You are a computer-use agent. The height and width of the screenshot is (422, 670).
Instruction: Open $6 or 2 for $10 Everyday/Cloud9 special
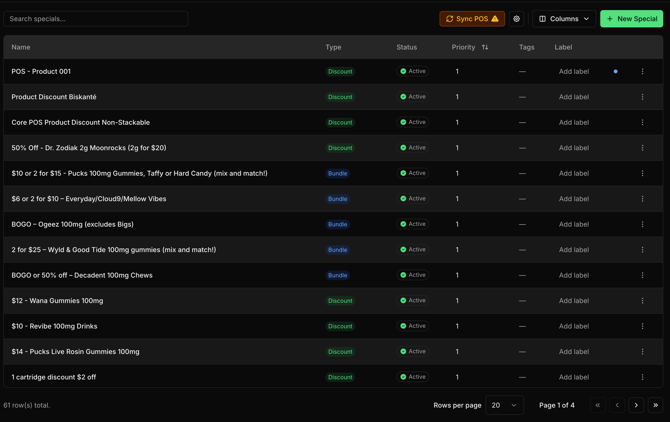(89, 199)
